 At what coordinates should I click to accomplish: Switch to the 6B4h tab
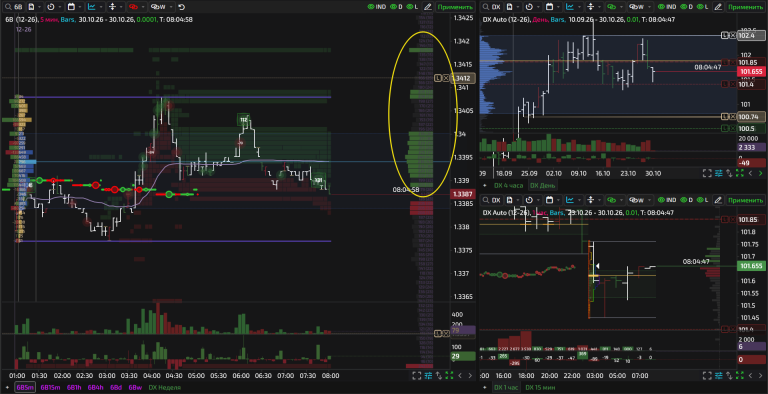[96, 388]
